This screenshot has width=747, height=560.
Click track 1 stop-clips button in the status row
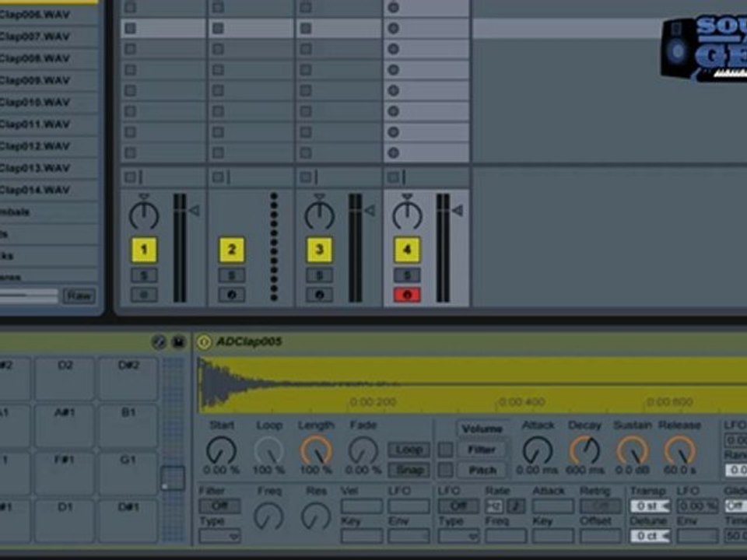130,177
